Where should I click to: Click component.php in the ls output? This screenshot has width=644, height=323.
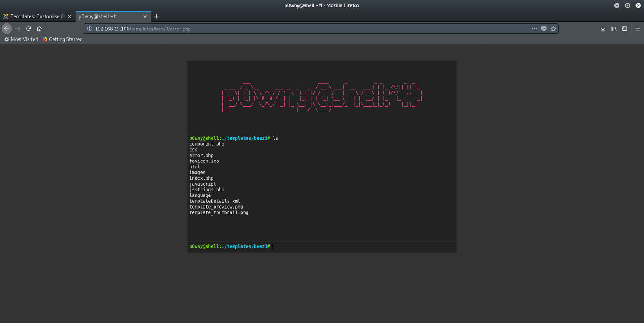(207, 144)
